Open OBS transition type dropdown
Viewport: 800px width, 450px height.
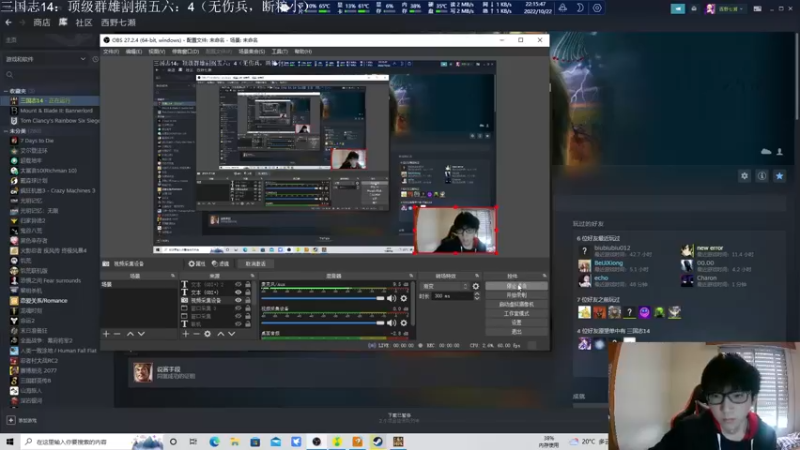444,286
